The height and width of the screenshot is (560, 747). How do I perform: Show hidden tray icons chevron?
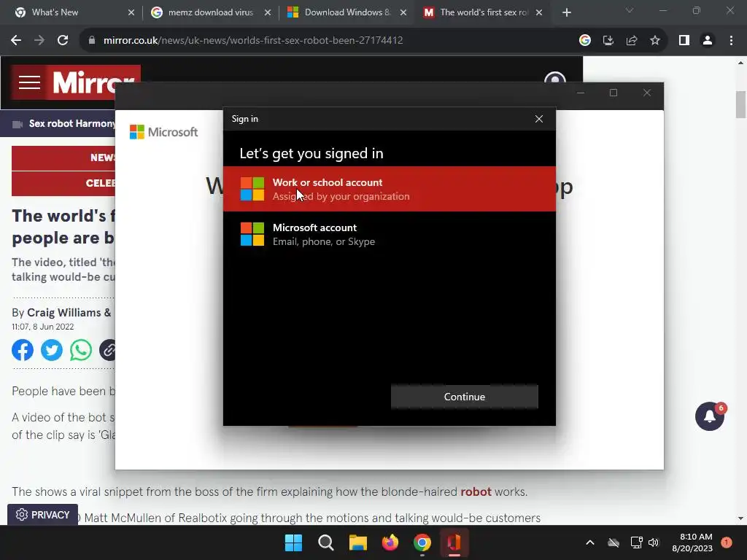tap(589, 542)
